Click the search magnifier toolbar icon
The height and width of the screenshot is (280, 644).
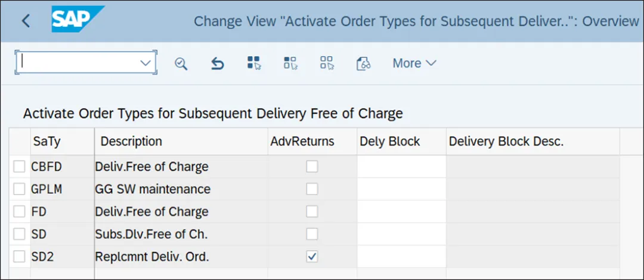[181, 63]
